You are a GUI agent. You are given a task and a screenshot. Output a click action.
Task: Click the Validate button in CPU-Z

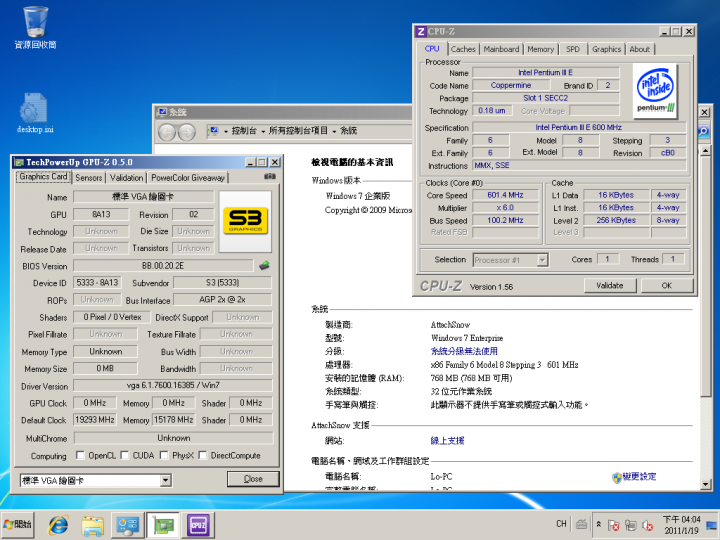tap(610, 286)
